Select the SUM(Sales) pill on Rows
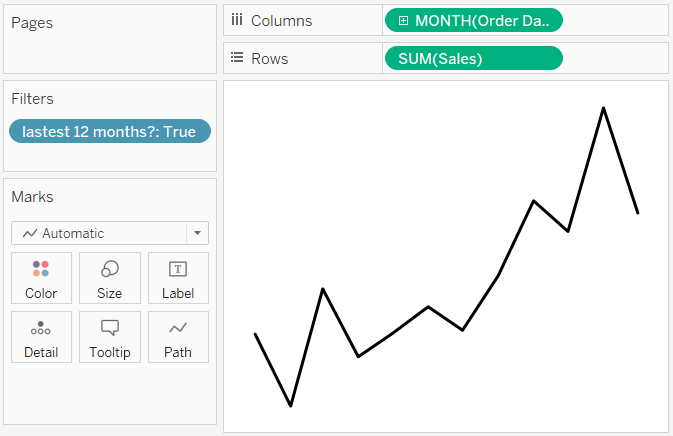This screenshot has height=436, width=673. click(x=473, y=58)
